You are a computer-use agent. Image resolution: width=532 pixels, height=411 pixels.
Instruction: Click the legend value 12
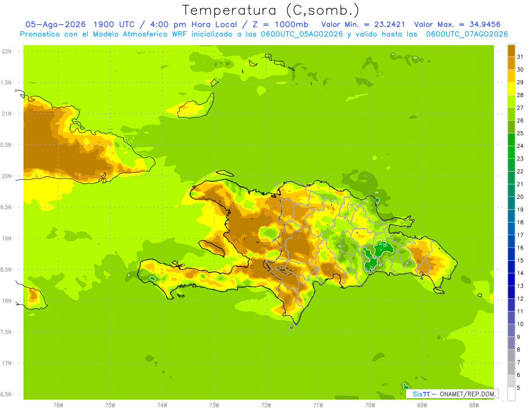(520, 298)
